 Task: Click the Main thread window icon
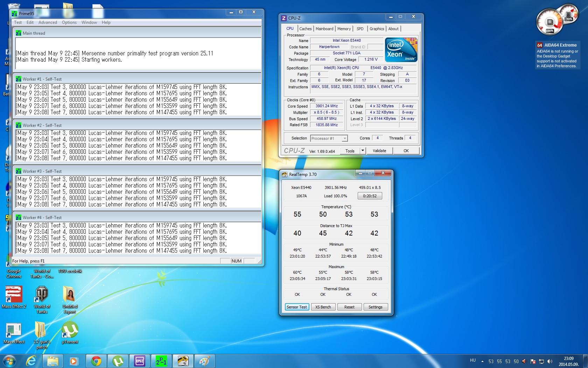coord(19,33)
